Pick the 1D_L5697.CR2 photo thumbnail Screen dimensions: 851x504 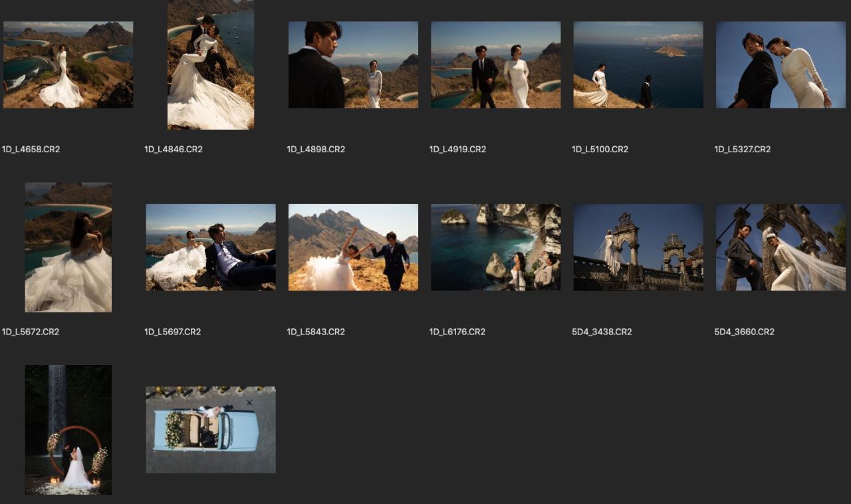point(210,247)
